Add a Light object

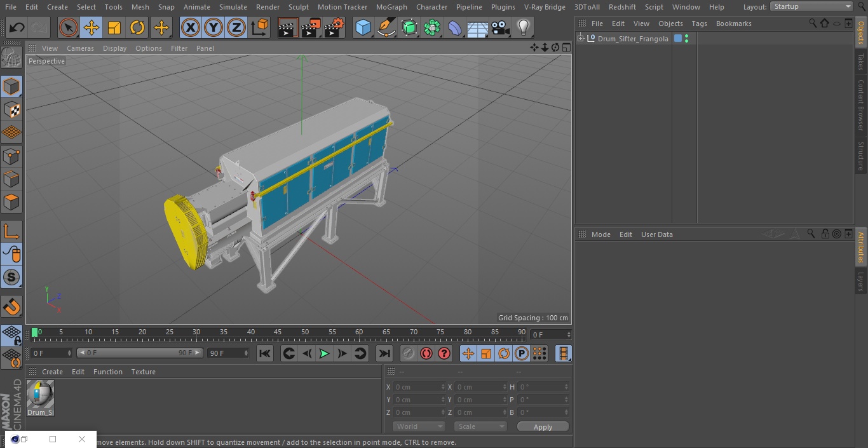point(524,27)
